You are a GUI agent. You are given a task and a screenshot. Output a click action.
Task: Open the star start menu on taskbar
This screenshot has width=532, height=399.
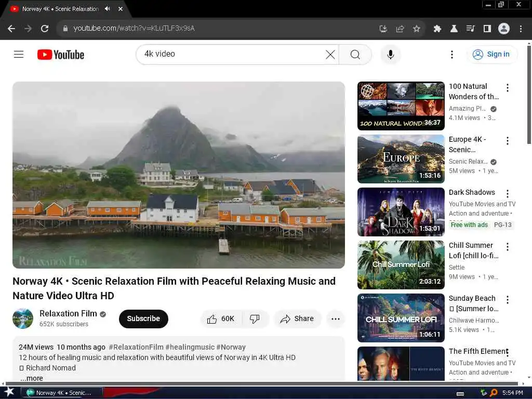pos(9,392)
